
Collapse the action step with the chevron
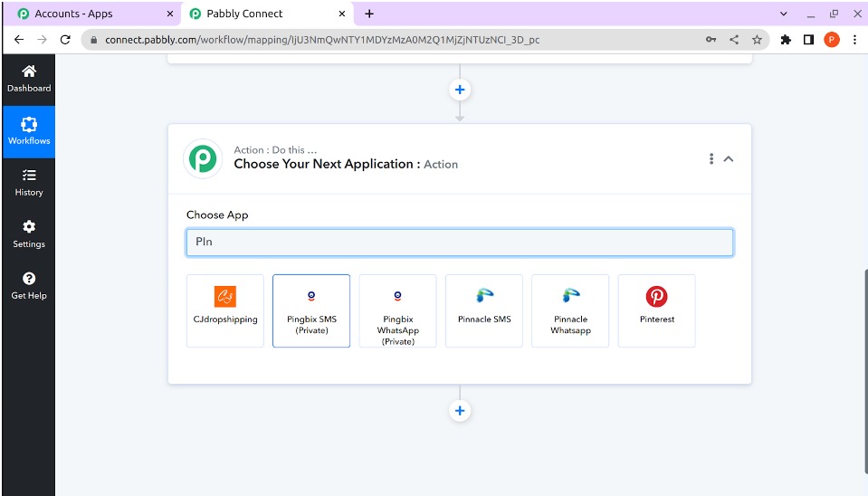[x=729, y=159]
